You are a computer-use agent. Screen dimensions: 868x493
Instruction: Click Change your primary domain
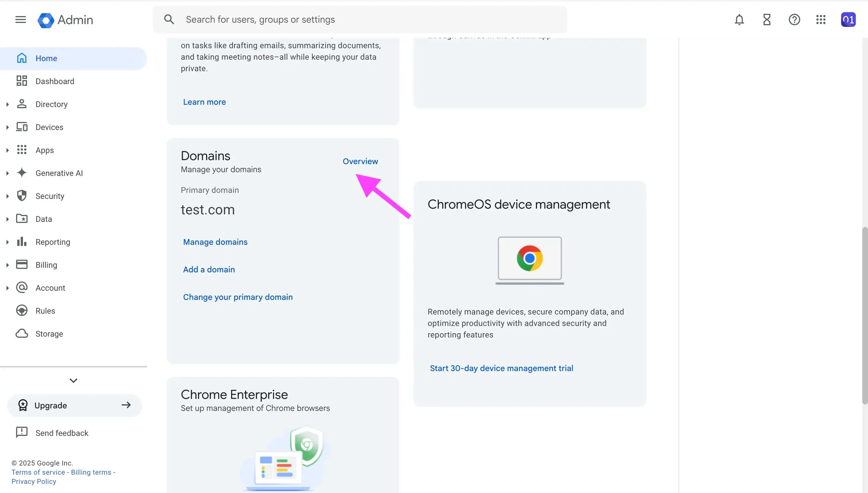point(238,297)
